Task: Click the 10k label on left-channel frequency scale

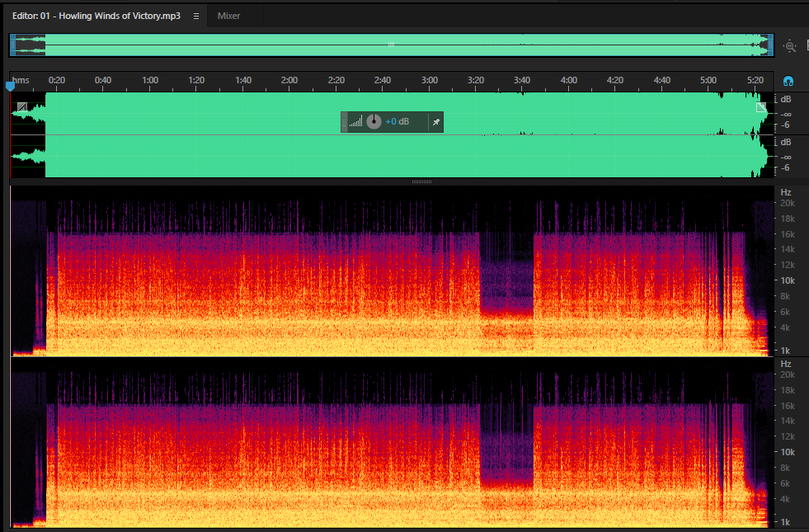Action: 788,280
